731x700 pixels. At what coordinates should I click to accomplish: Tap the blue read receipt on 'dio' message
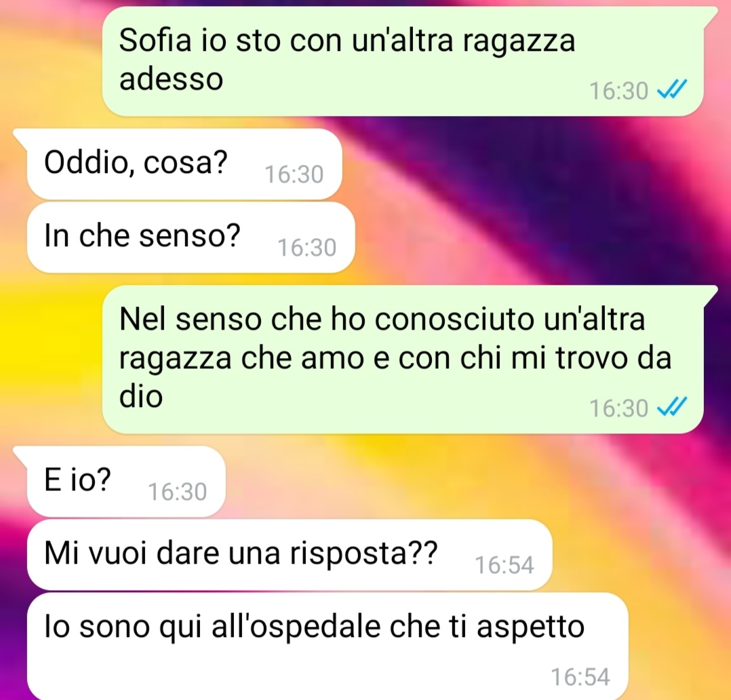coord(672,407)
